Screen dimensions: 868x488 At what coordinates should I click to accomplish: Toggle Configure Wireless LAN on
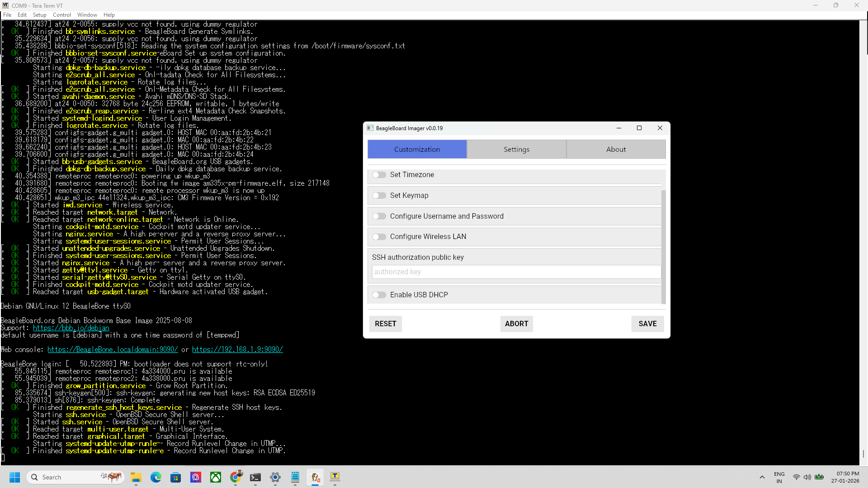coord(379,237)
